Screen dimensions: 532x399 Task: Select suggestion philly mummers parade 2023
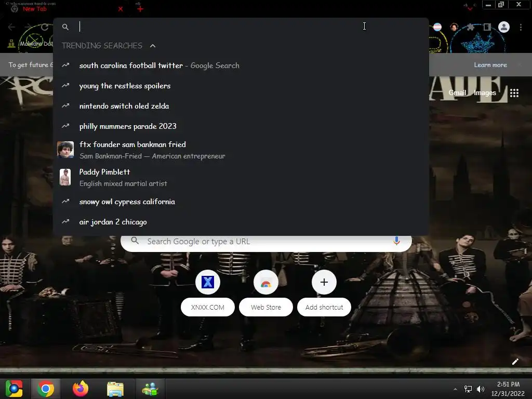coord(241,126)
